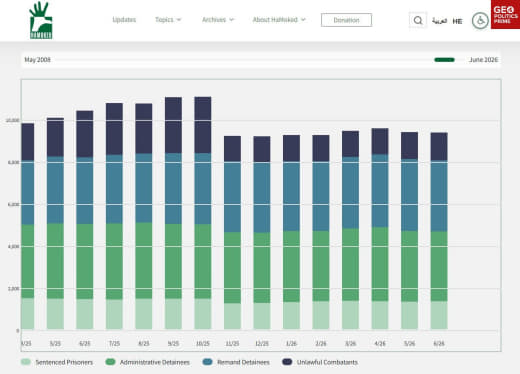Toggle Administrative Detainees legend swatch
Screen dimensions: 520x374
tap(110, 362)
